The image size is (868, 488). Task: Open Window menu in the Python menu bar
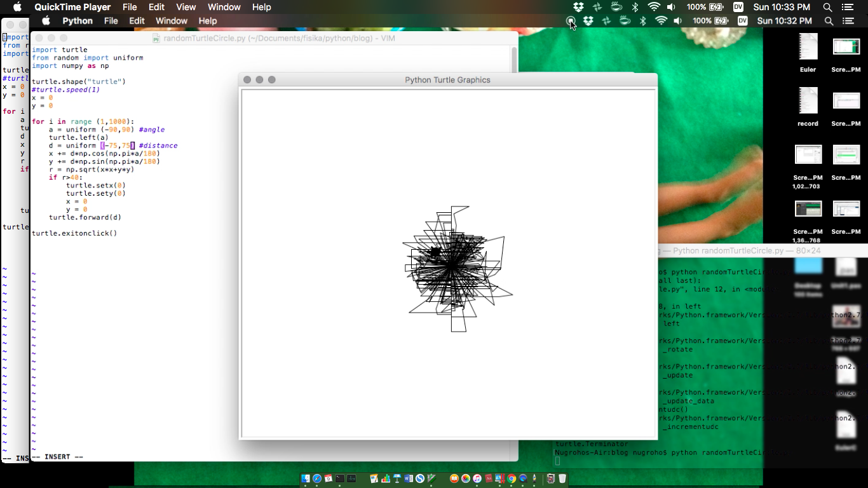172,21
